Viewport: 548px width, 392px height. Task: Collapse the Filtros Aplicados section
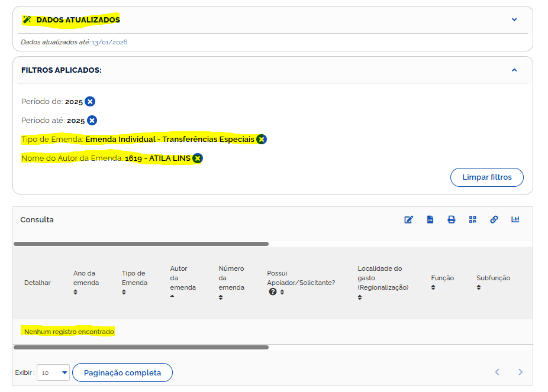click(x=514, y=70)
